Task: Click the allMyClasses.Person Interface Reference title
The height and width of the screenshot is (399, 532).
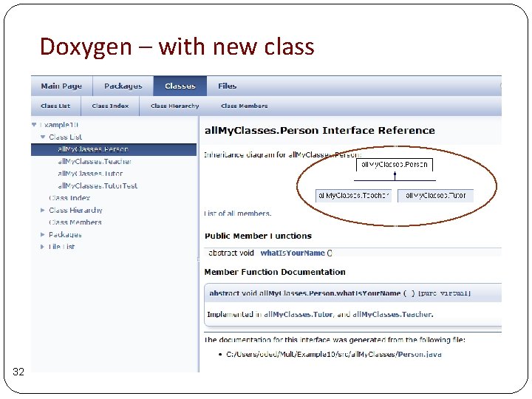Action: point(320,131)
